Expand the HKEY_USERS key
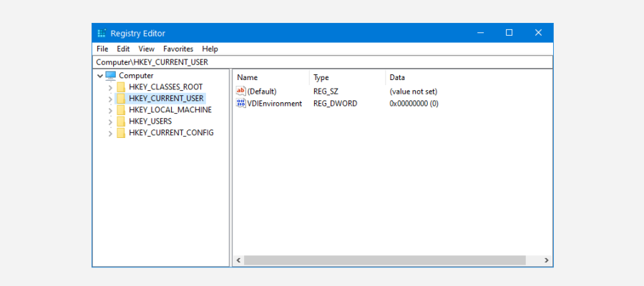This screenshot has width=644, height=286. (110, 122)
